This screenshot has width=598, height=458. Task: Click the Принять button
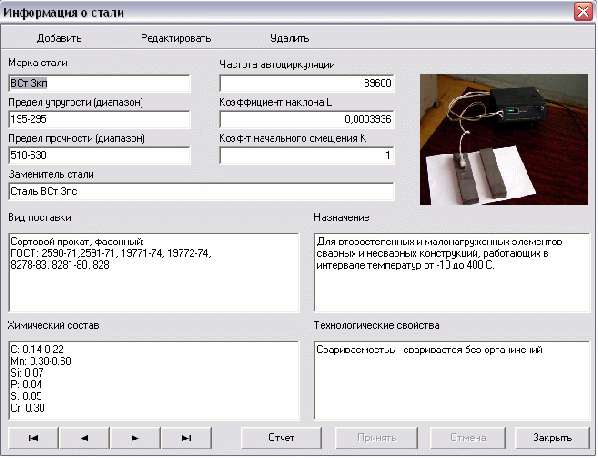click(x=376, y=438)
